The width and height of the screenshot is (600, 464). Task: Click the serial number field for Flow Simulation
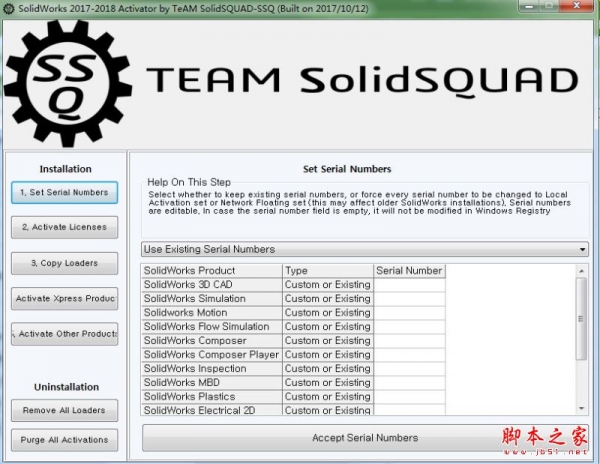pyautogui.click(x=409, y=327)
